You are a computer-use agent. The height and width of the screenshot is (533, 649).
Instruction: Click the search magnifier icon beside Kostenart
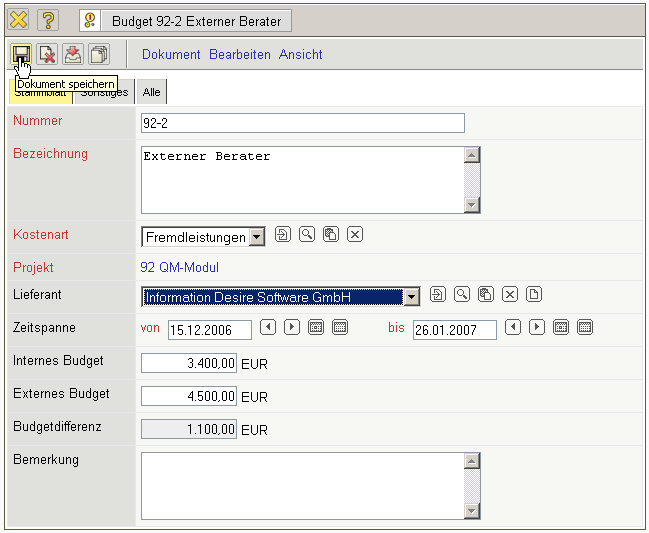(307, 235)
